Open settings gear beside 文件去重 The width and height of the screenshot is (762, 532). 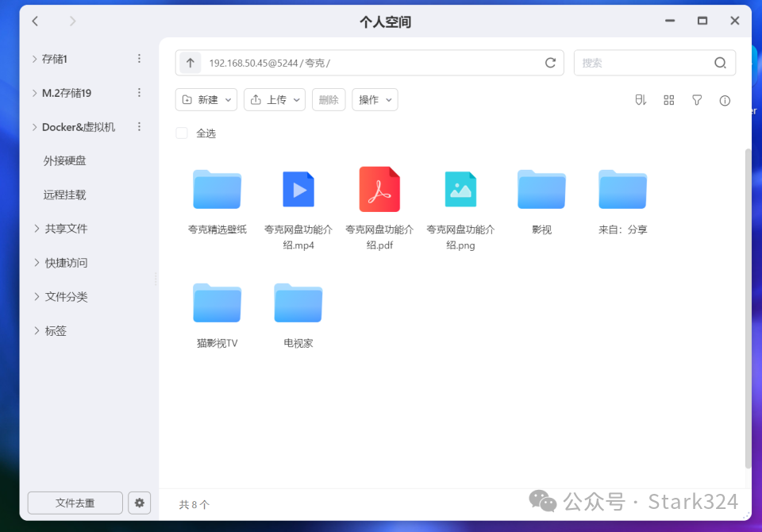coord(140,503)
